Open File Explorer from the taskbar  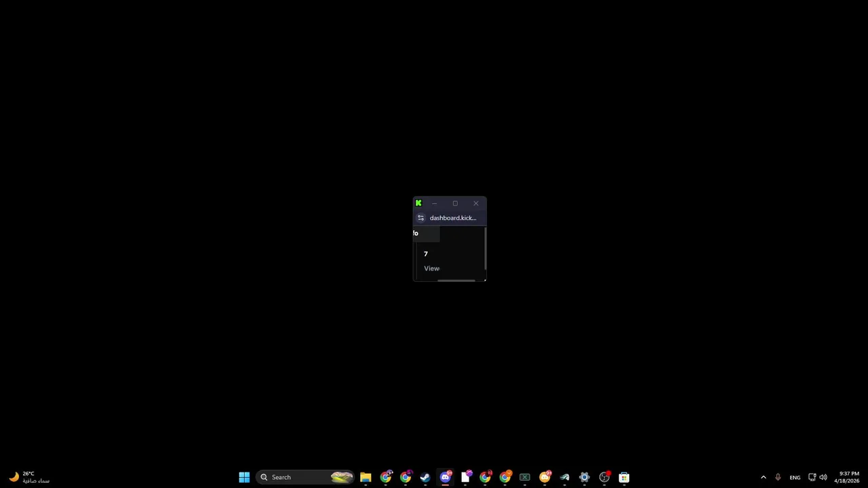tap(366, 477)
